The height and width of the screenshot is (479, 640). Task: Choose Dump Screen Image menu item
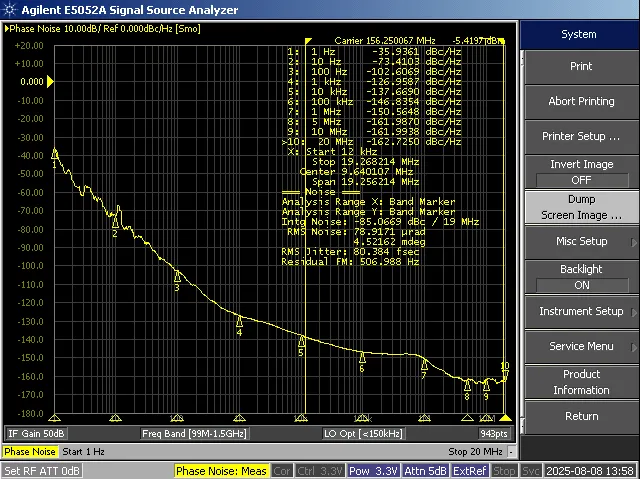pyautogui.click(x=580, y=207)
